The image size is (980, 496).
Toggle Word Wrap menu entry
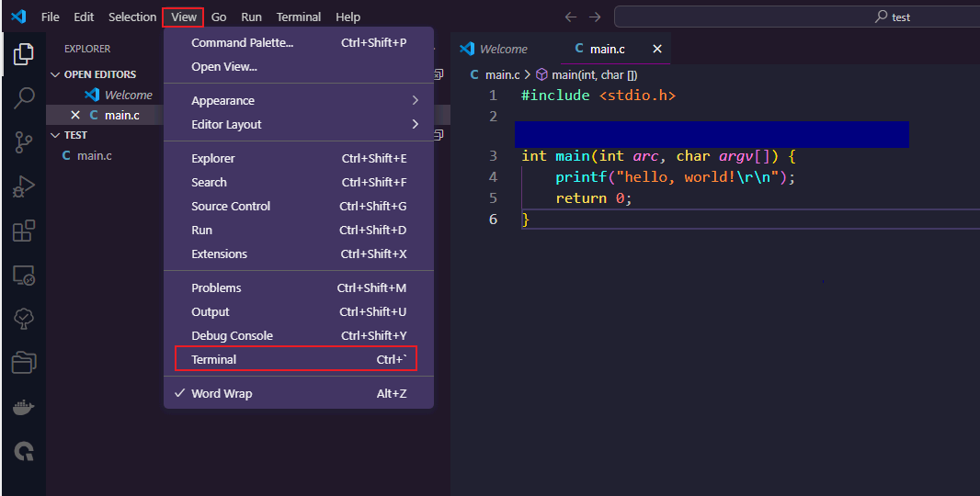click(x=299, y=393)
